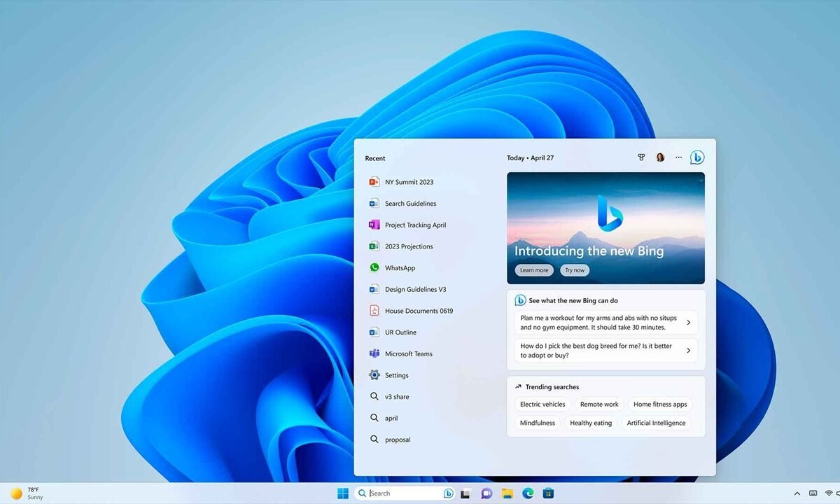Click the 2023 Projections label
This screenshot has width=840, height=504.
click(x=409, y=246)
